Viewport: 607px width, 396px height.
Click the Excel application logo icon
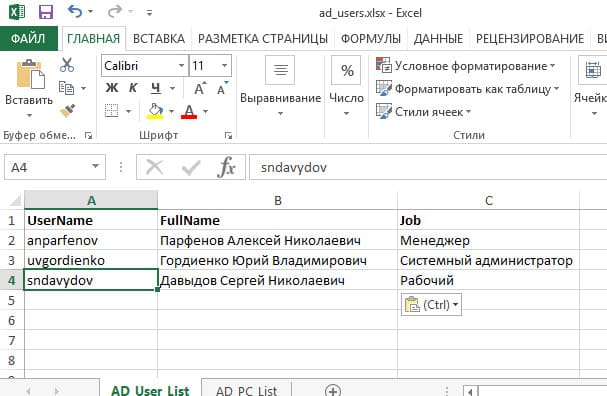(x=17, y=12)
